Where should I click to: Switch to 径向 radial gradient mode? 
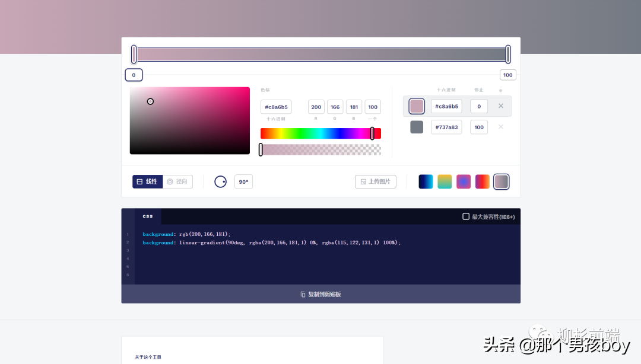[177, 181]
